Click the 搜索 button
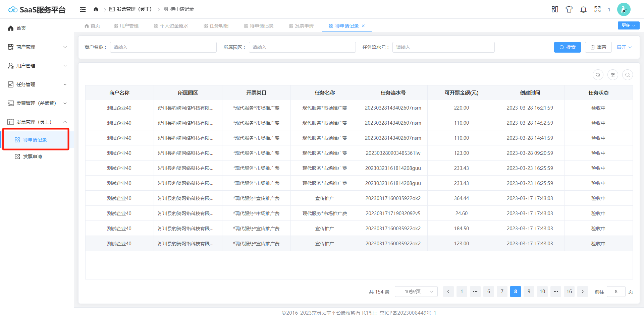The width and height of the screenshot is (644, 317). (567, 47)
